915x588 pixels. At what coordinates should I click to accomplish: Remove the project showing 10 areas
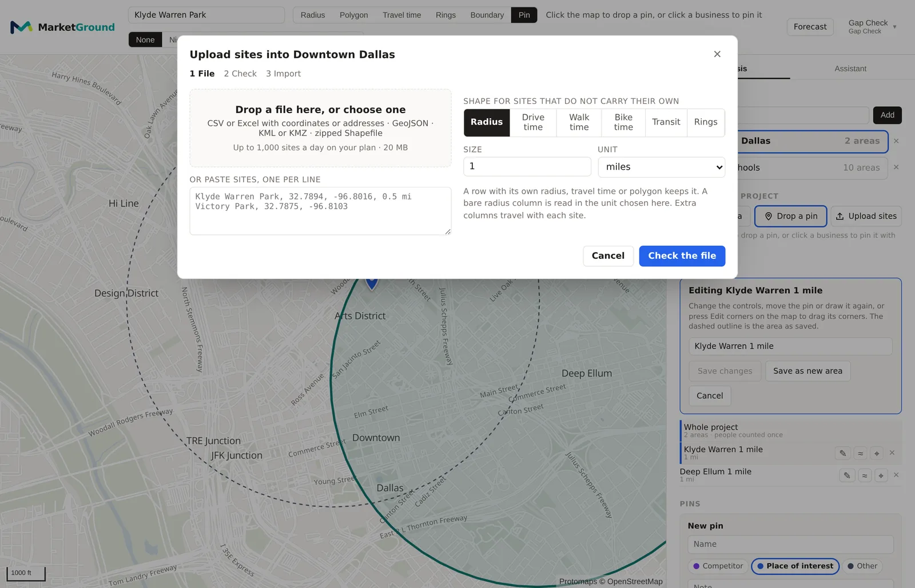(x=896, y=167)
